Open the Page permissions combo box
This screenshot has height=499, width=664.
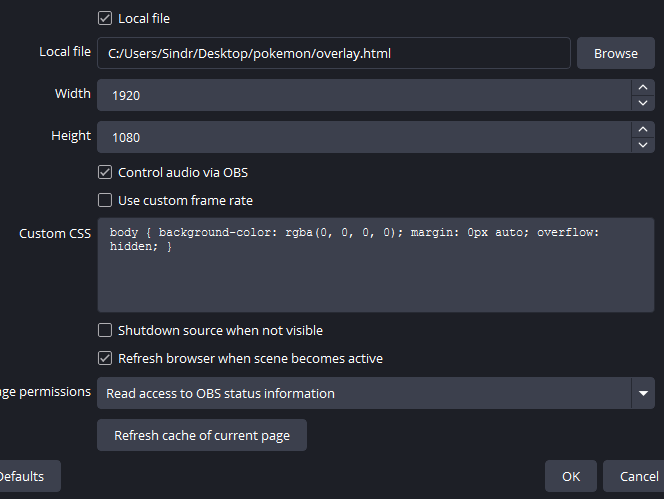click(363, 393)
